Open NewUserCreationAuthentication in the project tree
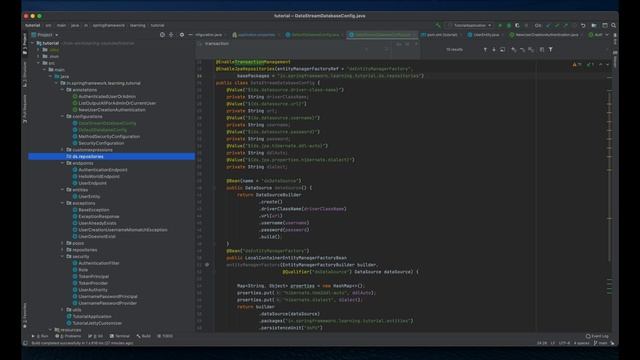The image size is (640, 360). 109,110
